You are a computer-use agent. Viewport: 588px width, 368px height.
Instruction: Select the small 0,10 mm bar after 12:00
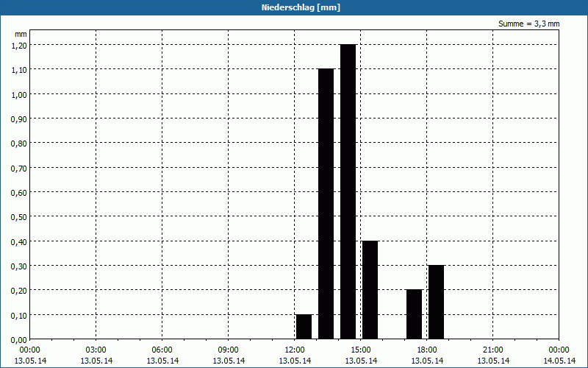pos(304,326)
